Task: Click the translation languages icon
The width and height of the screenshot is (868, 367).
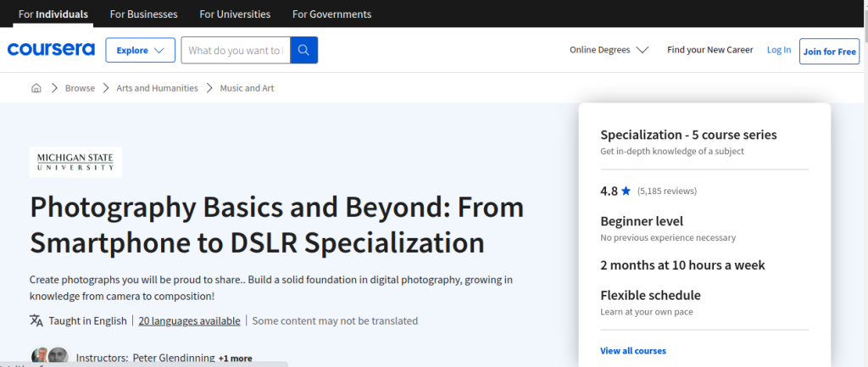Action: point(36,320)
